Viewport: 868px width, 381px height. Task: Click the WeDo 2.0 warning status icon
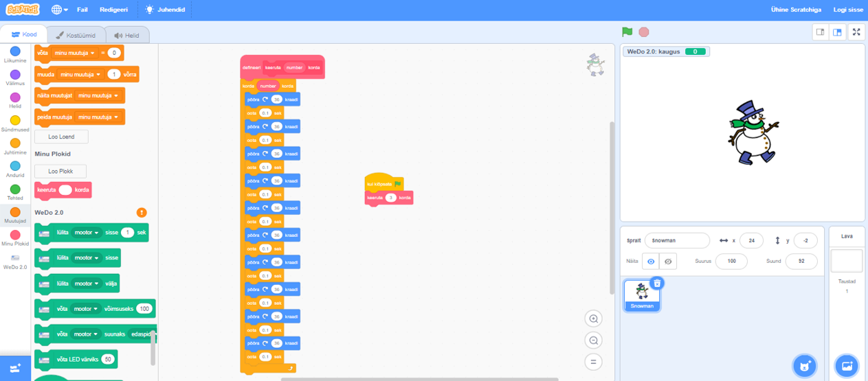point(142,213)
